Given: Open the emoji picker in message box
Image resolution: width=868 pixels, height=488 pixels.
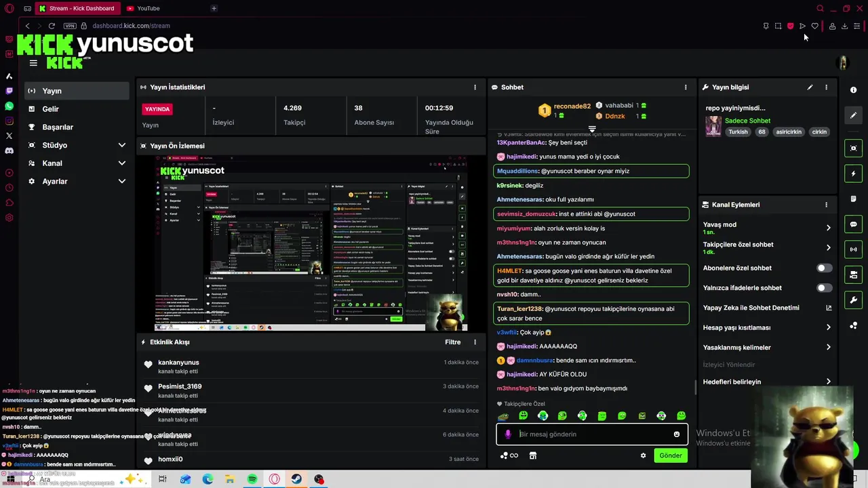Looking at the screenshot, I should point(676,434).
